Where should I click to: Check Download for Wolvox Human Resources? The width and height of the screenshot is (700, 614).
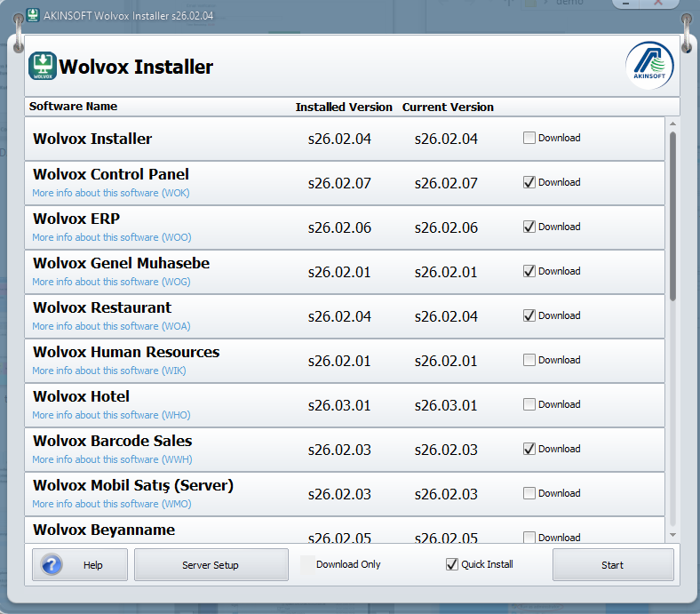529,360
